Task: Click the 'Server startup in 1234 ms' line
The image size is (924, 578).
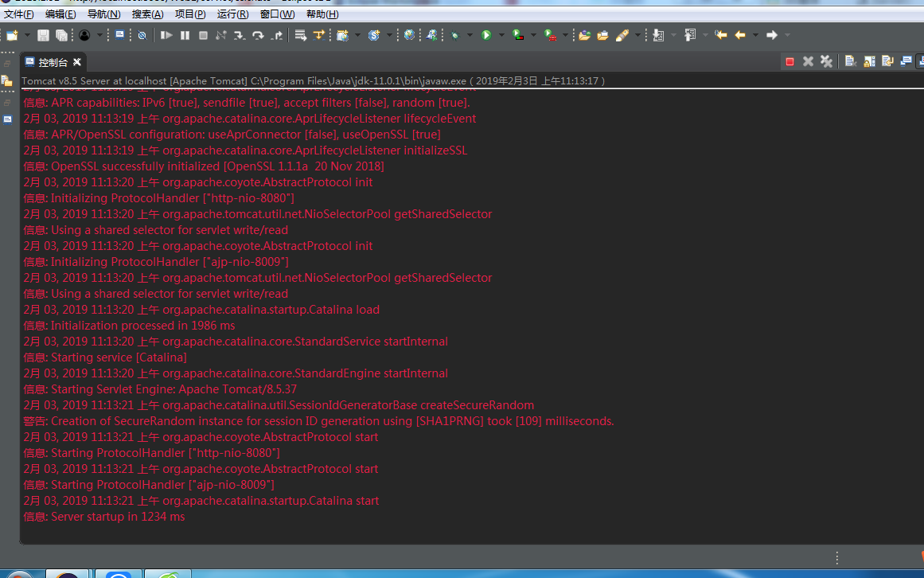Action: [x=104, y=517]
